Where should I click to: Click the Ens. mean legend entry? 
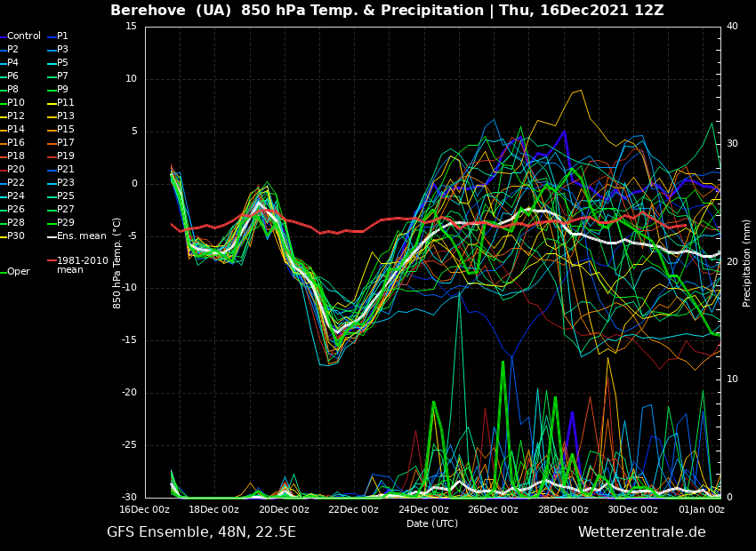81,236
